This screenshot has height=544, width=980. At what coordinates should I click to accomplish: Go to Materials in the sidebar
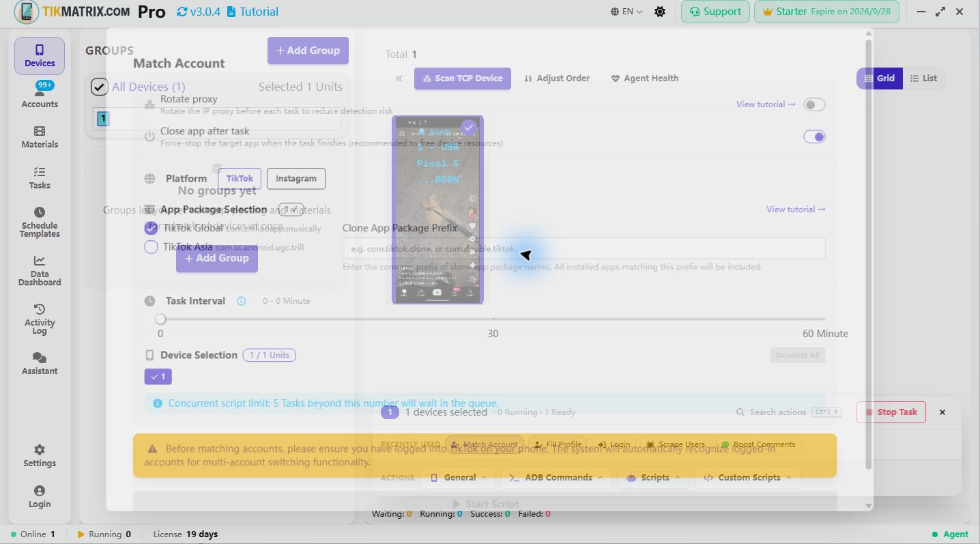(x=40, y=137)
